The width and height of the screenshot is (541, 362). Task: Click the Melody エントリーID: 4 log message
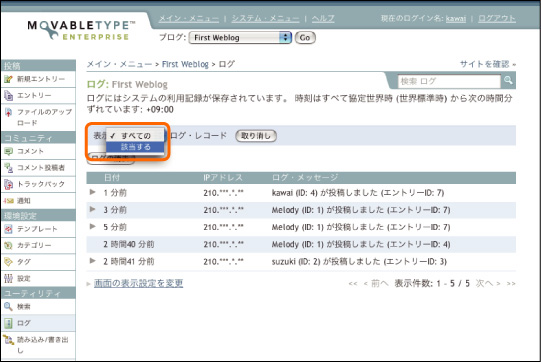pyautogui.click(x=361, y=244)
